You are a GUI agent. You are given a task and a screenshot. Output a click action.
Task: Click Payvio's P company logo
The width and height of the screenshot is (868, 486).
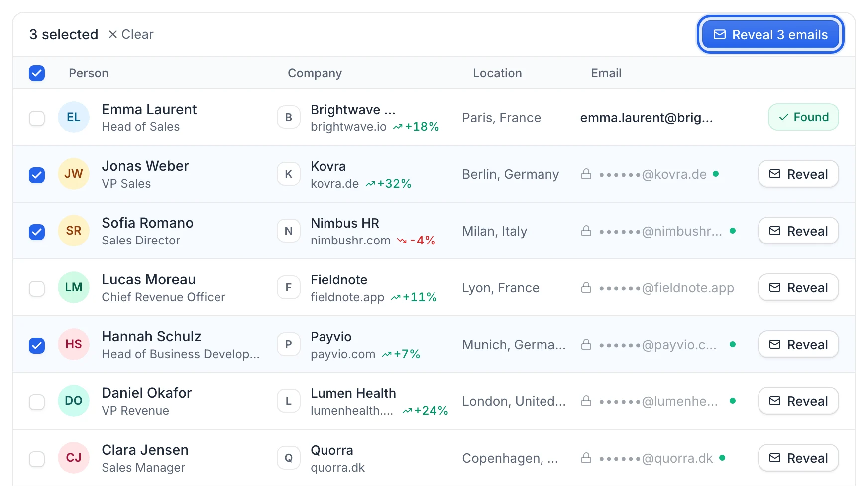coord(289,344)
